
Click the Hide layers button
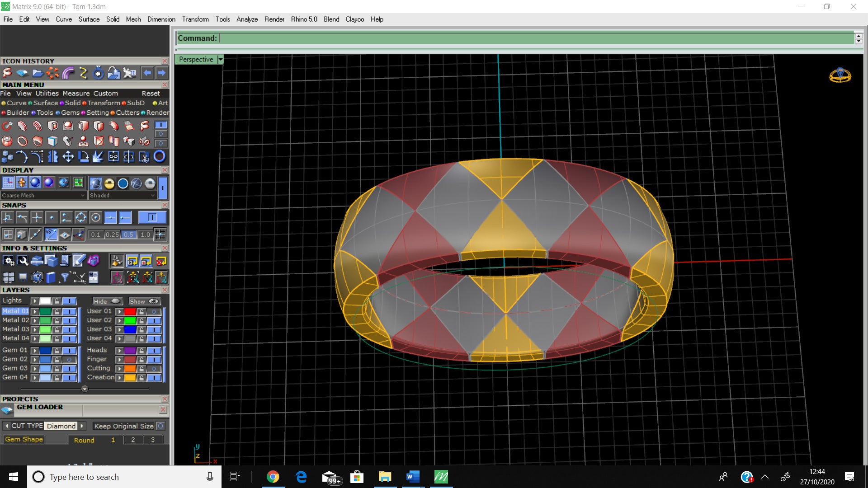[x=107, y=301]
